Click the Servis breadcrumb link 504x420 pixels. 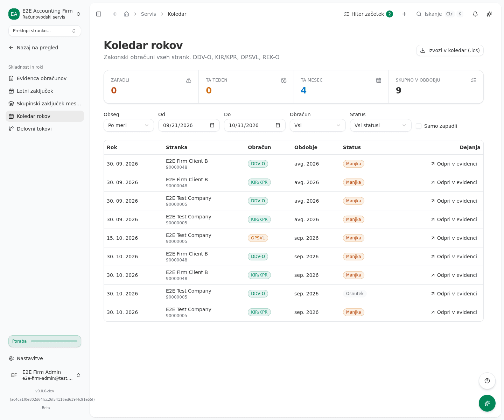coord(148,14)
